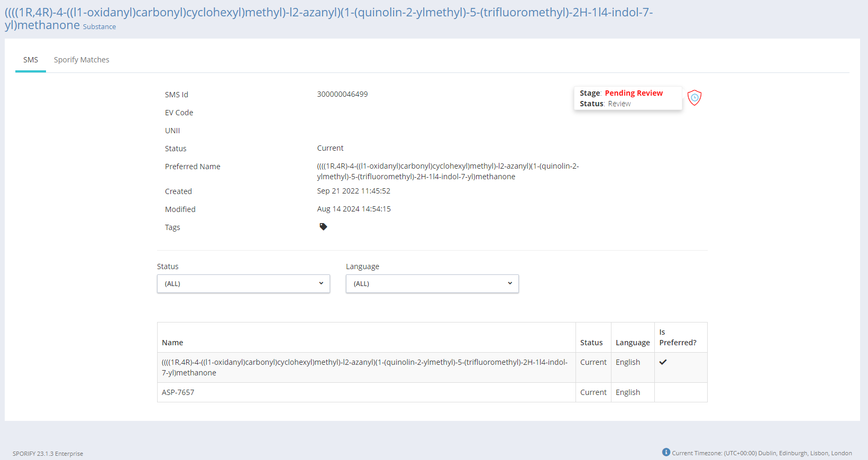Click the pending review shield icon
The image size is (868, 460).
694,98
